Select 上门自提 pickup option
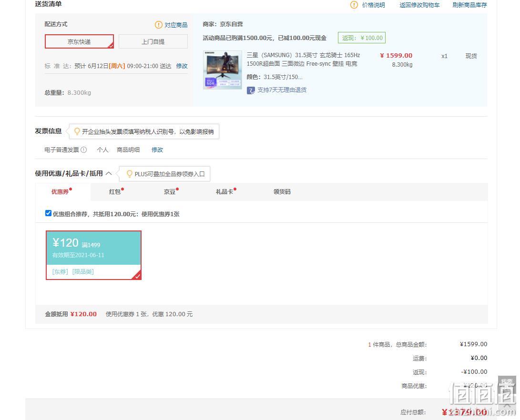 (153, 41)
